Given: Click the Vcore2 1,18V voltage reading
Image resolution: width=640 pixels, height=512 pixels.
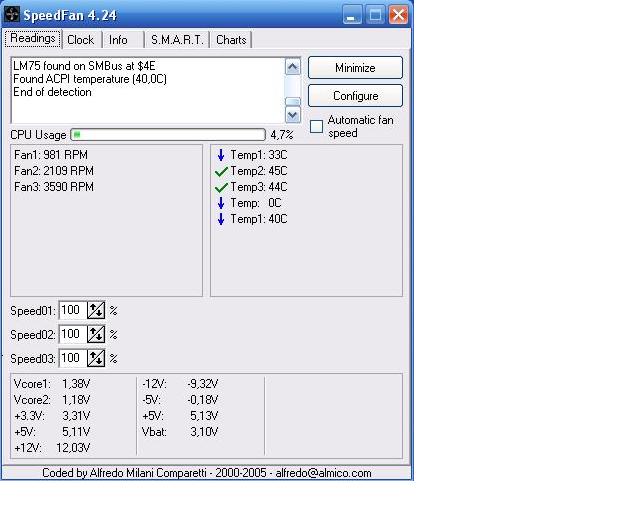Looking at the screenshot, I should 52,400.
